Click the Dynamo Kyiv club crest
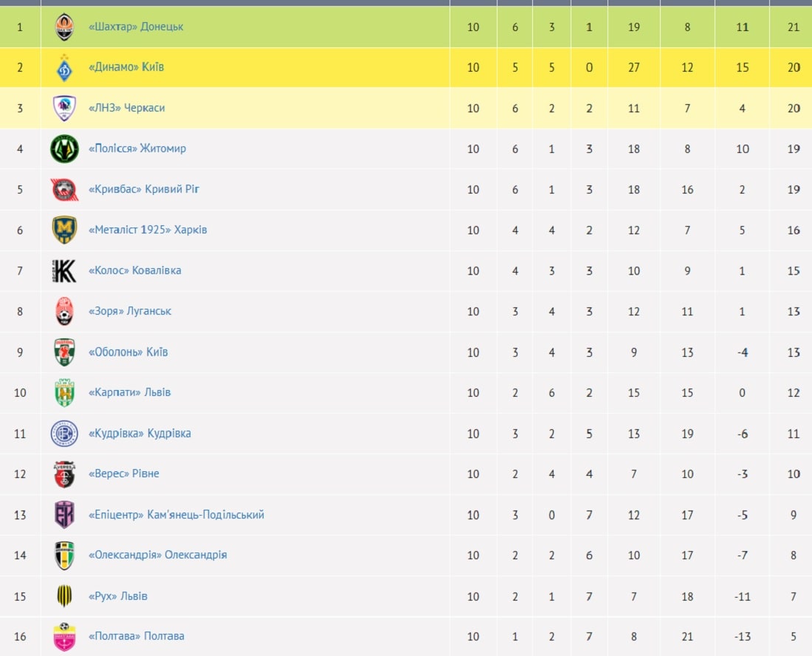Image resolution: width=812 pixels, height=656 pixels. point(64,68)
